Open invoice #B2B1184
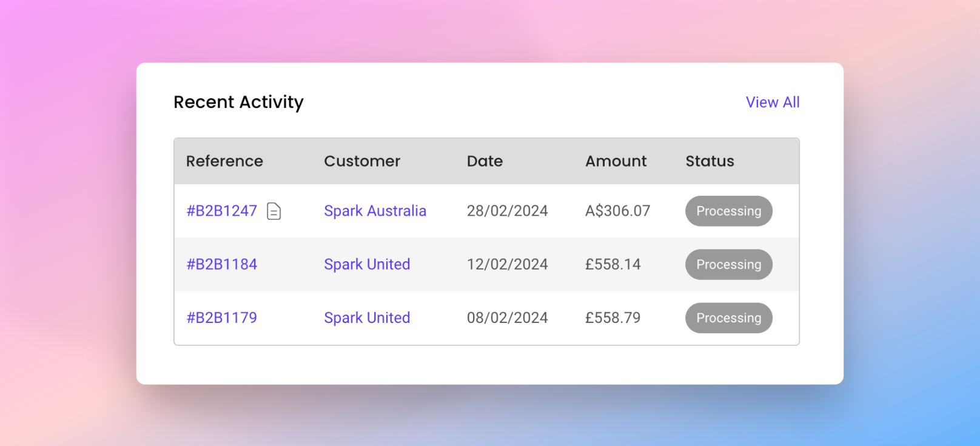This screenshot has height=446, width=980. (221, 264)
